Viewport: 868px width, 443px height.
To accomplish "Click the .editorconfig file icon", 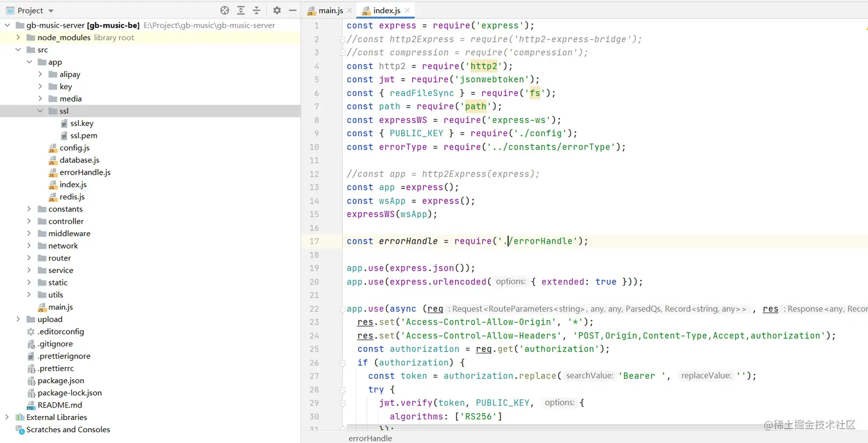I will pos(31,332).
